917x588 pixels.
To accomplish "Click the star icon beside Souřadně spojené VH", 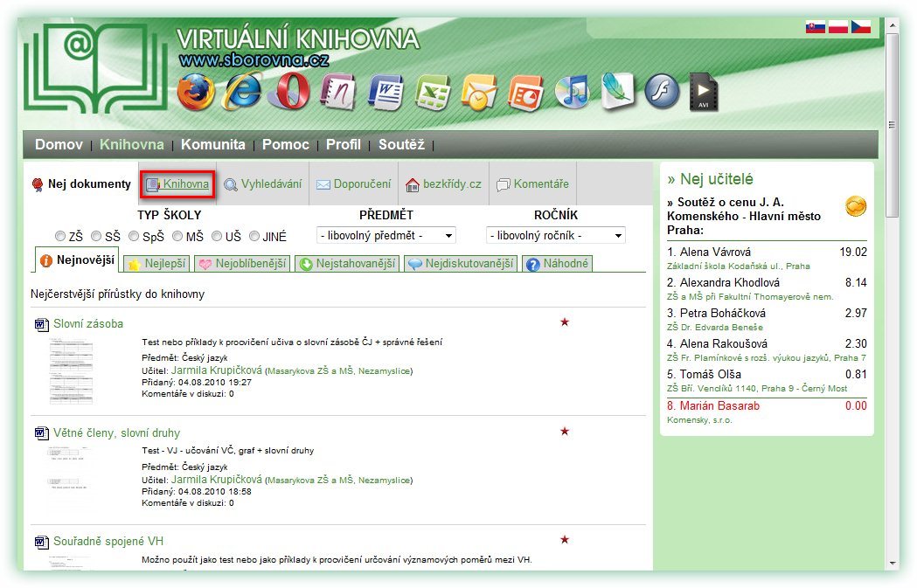I will click(565, 539).
